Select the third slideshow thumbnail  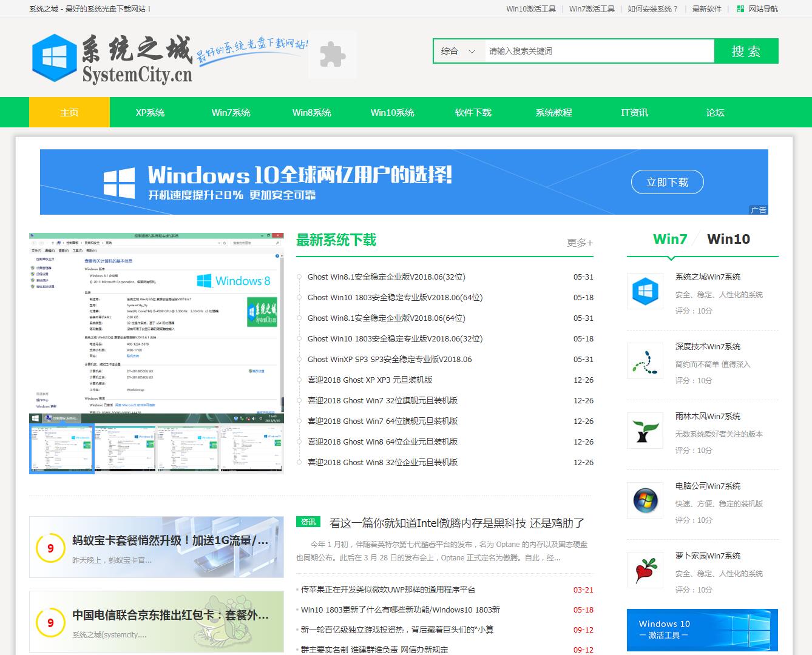(188, 449)
